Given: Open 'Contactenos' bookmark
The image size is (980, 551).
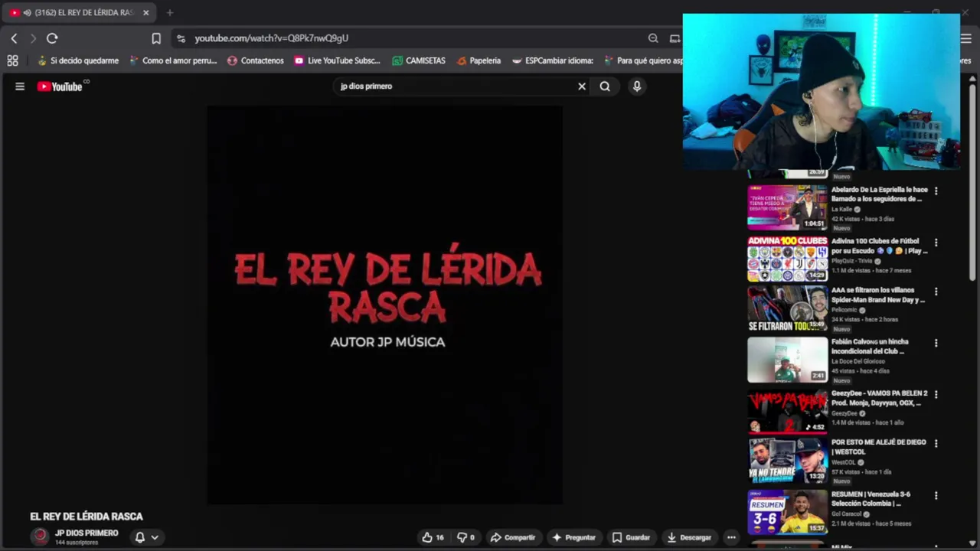Looking at the screenshot, I should click(x=256, y=60).
